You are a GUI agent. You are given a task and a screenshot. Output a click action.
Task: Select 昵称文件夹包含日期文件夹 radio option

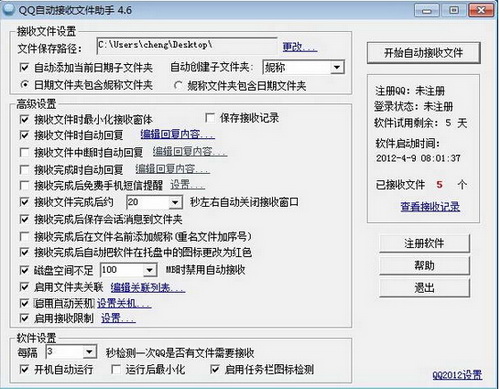point(178,86)
